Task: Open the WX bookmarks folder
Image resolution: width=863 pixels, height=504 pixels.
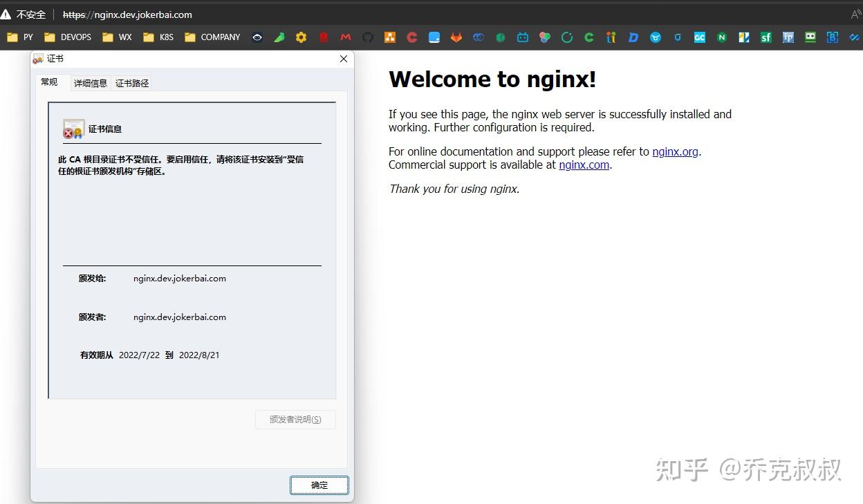Action: [117, 37]
